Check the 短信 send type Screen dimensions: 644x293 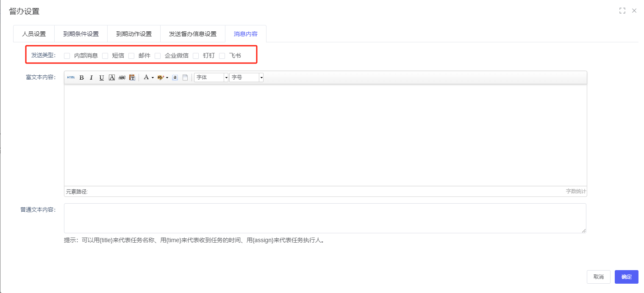105,55
